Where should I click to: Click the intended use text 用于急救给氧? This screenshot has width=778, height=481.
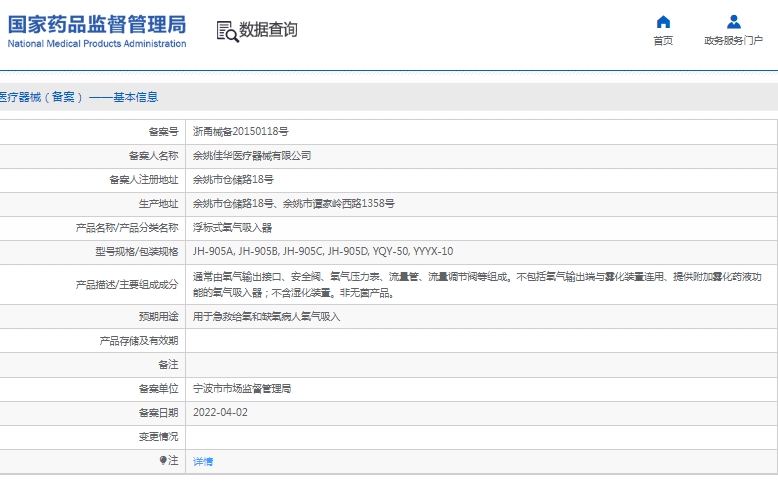click(x=266, y=317)
